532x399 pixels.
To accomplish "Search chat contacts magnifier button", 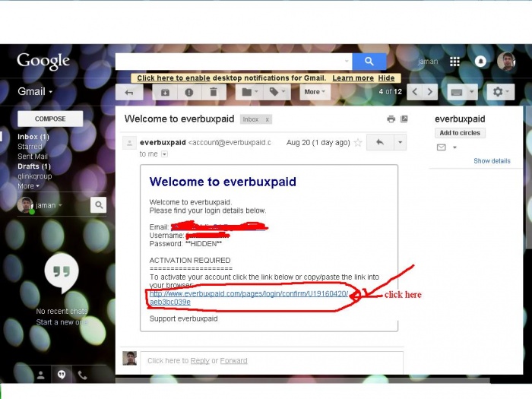I will click(98, 205).
